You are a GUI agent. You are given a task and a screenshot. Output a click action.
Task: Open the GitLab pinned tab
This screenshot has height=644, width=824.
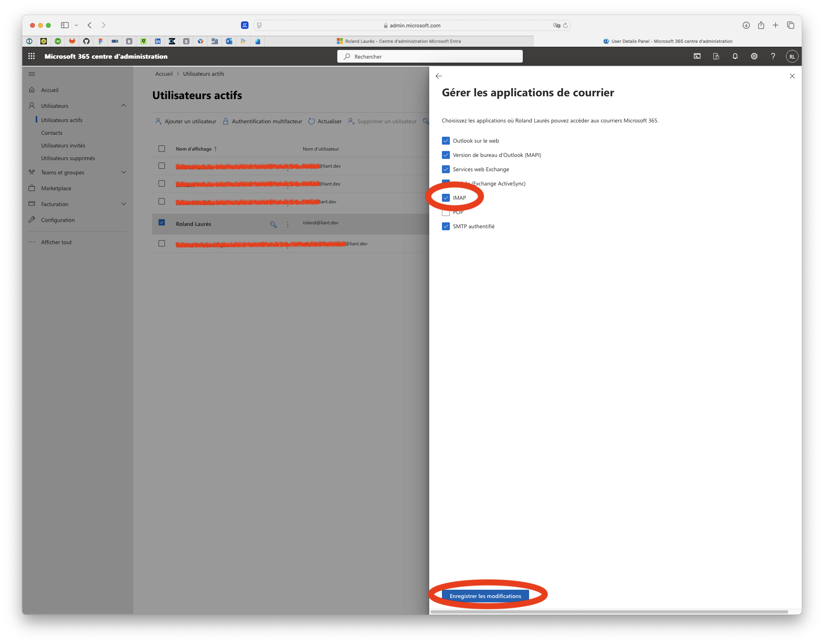72,41
